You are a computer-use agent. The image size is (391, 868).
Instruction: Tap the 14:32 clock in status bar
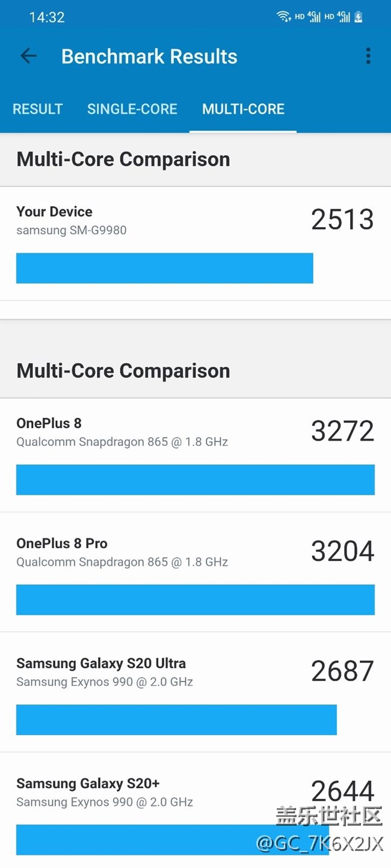(47, 17)
